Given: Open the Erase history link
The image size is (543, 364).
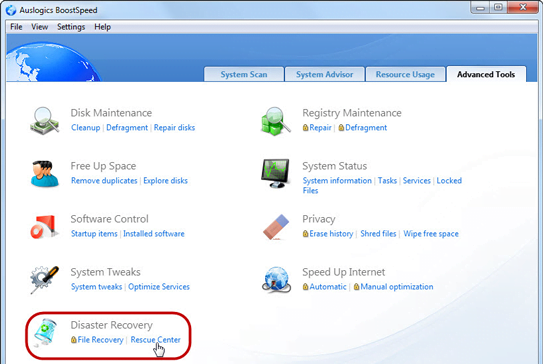Looking at the screenshot, I should (x=331, y=233).
